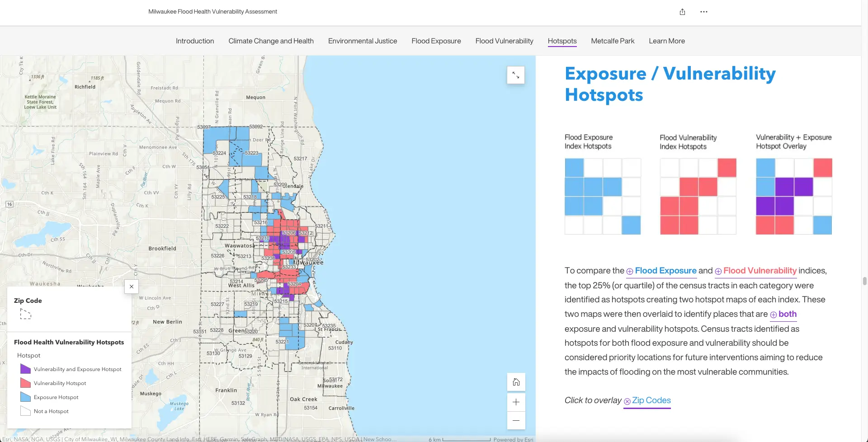Screen dimensions: 868x442
Task: Navigate to Climate Change and Health
Action: (271, 41)
